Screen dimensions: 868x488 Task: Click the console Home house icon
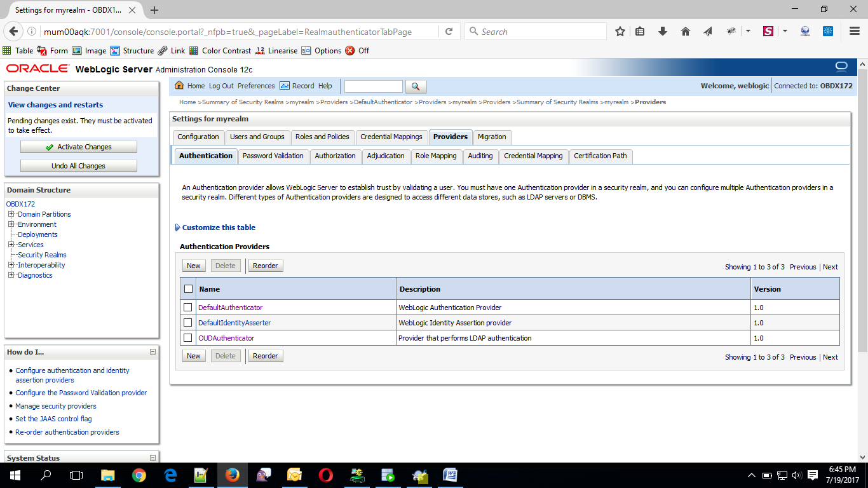[179, 86]
